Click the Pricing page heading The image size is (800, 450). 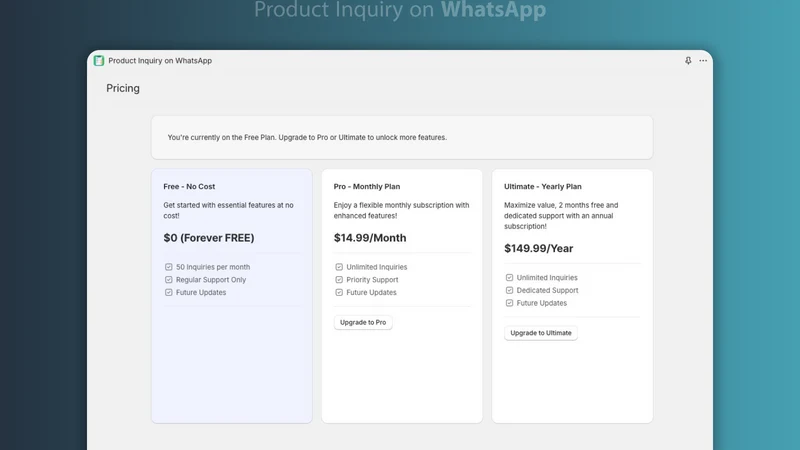pos(123,88)
